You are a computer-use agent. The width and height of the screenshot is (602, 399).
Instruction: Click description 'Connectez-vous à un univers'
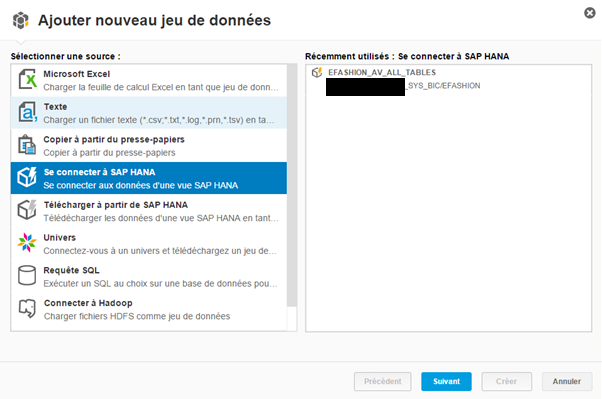tap(160, 251)
